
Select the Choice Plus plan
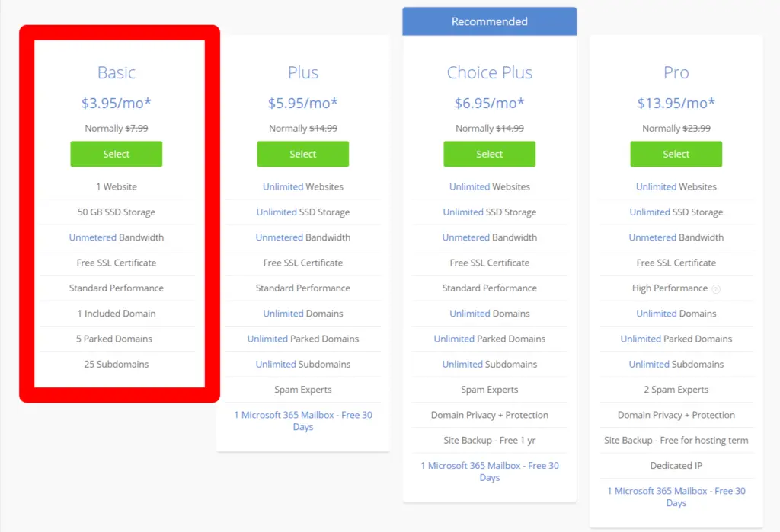[x=489, y=154]
